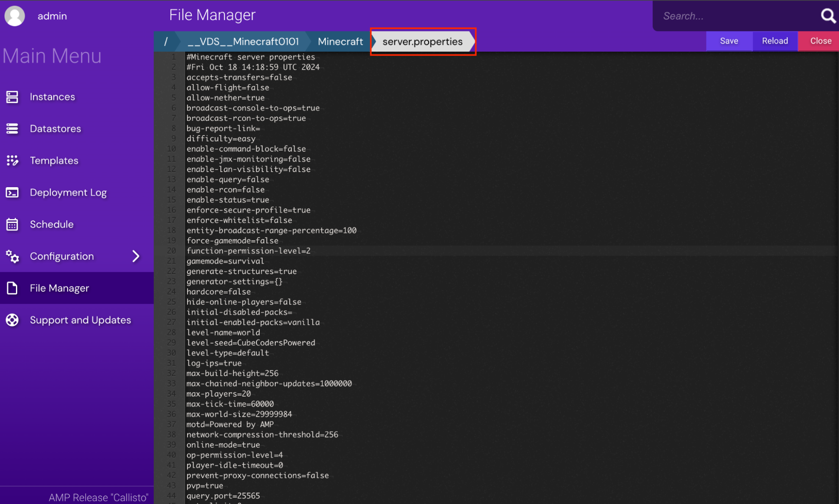
Task: Select the File Manager document icon
Action: pos(13,288)
